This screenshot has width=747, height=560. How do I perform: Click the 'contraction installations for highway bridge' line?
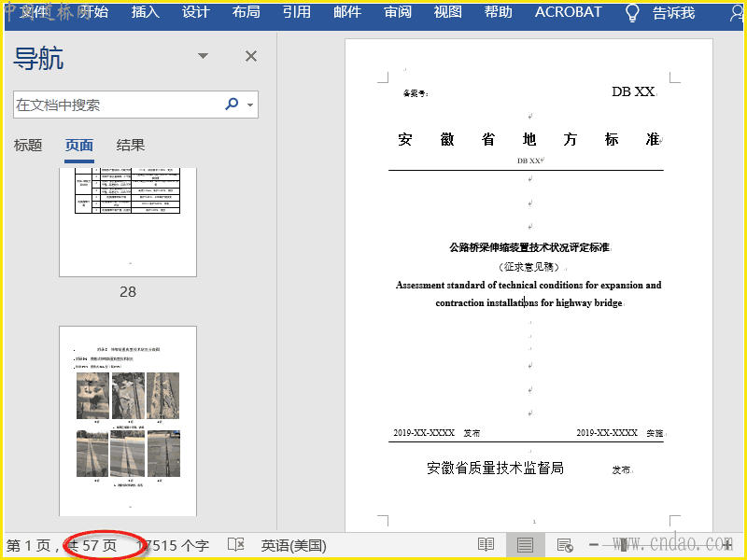pyautogui.click(x=529, y=302)
